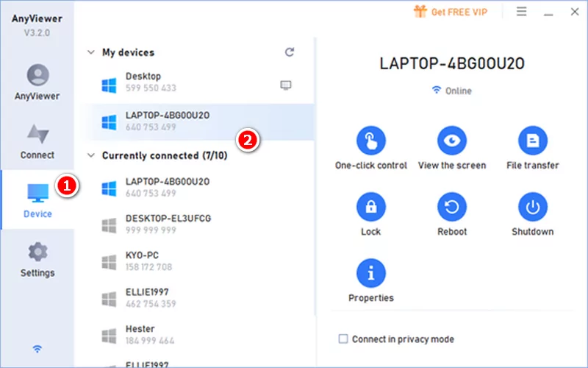Open the AnyViewer account profile

click(37, 82)
